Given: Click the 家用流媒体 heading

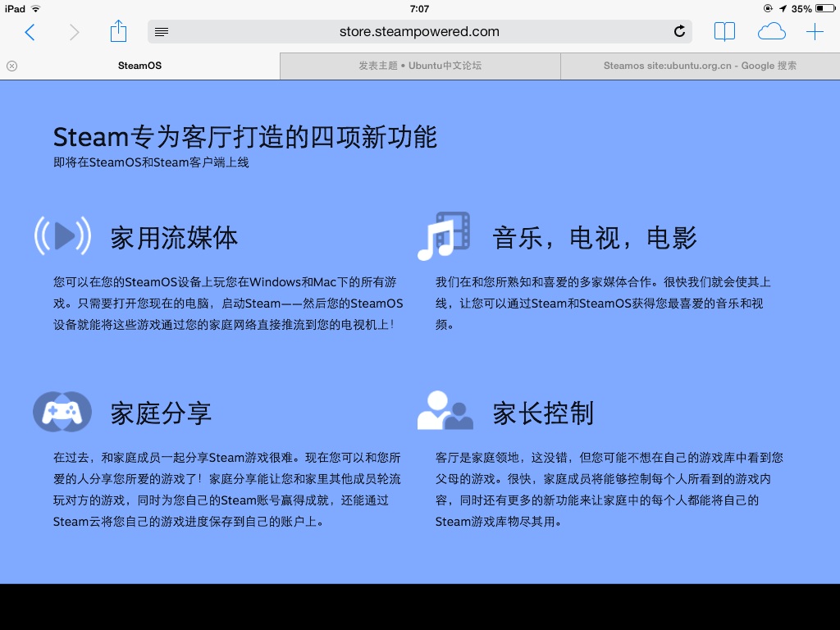Looking at the screenshot, I should pyautogui.click(x=174, y=238).
